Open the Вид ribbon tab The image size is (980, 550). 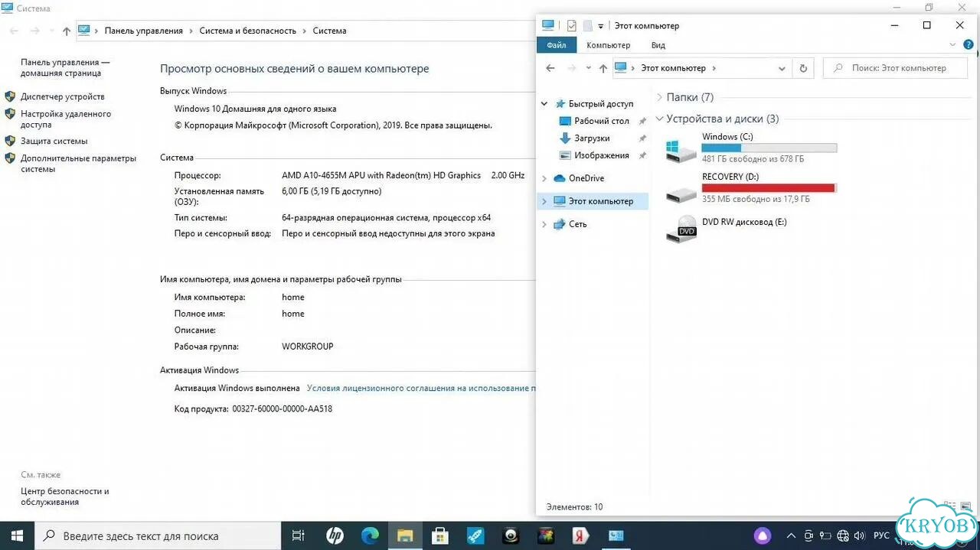click(658, 45)
